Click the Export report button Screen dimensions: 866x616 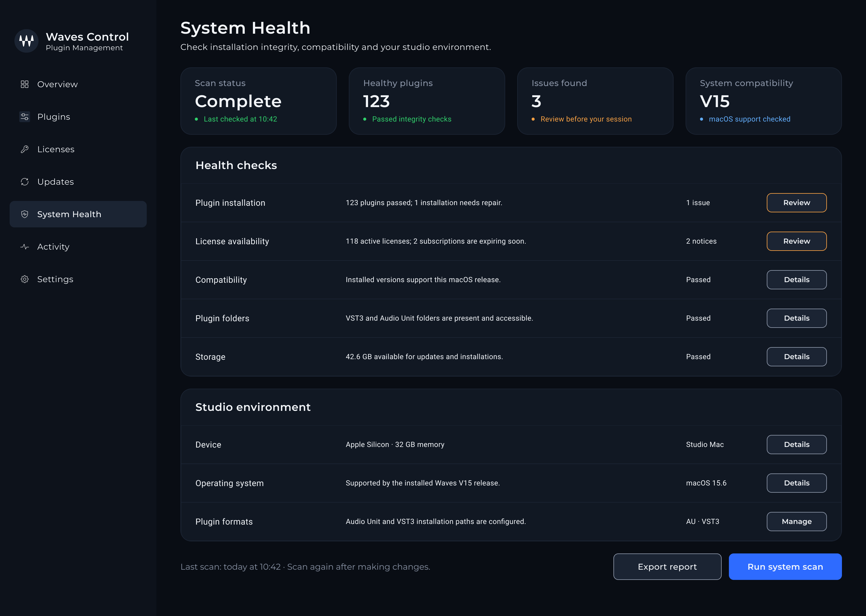point(667,567)
